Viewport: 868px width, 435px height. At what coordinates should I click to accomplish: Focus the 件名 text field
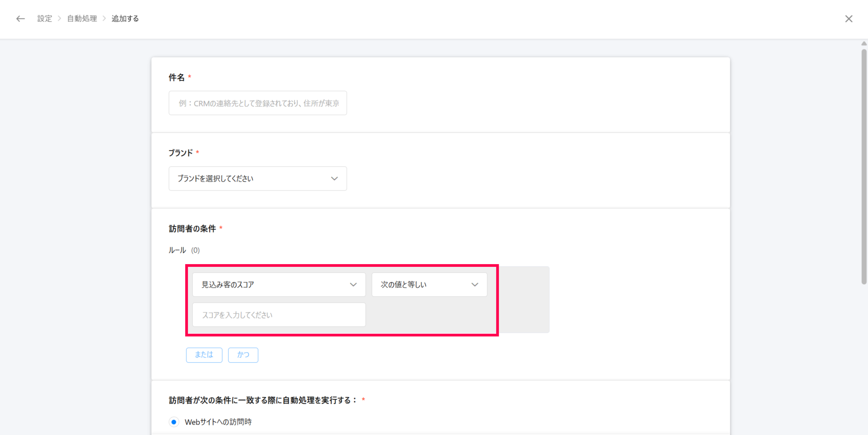[257, 103]
